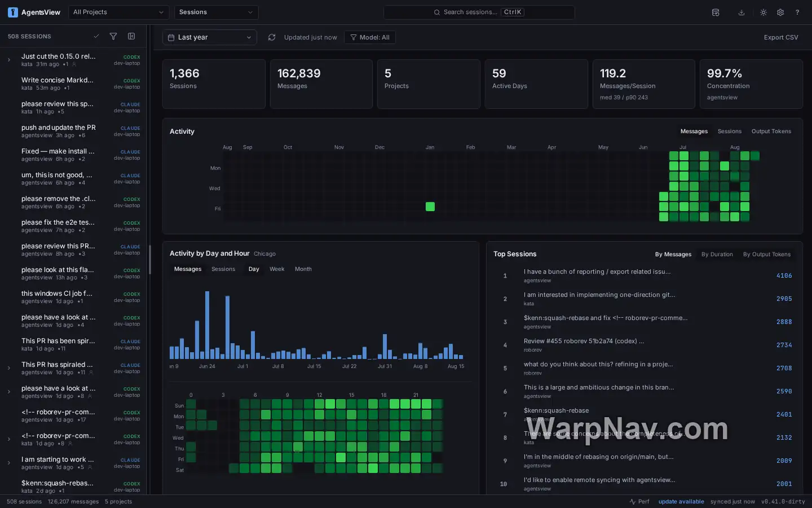Open top session 'Review #455 roborev 51b2a74'

645,345
